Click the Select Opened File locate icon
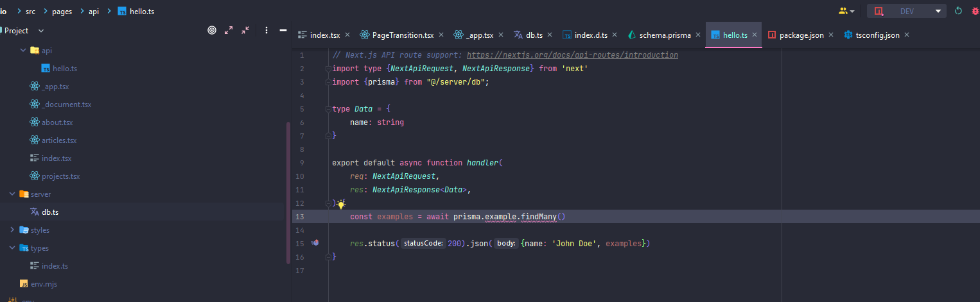This screenshot has width=980, height=302. pos(212,30)
